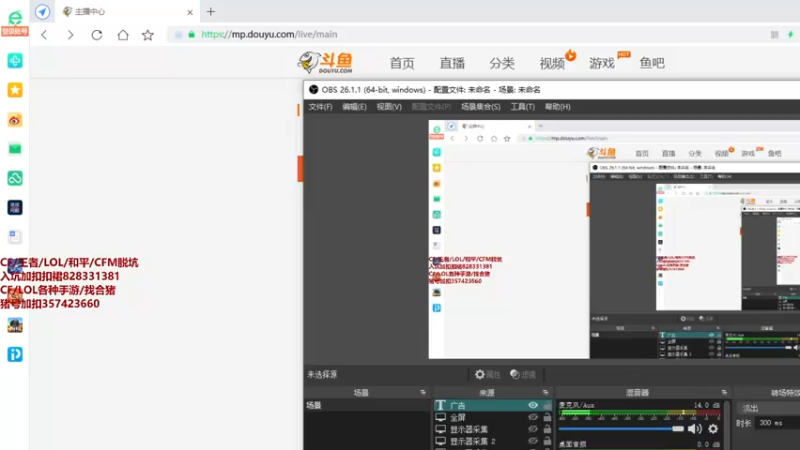Go back with the browser back arrow
This screenshot has height=450, width=800.
(x=44, y=35)
